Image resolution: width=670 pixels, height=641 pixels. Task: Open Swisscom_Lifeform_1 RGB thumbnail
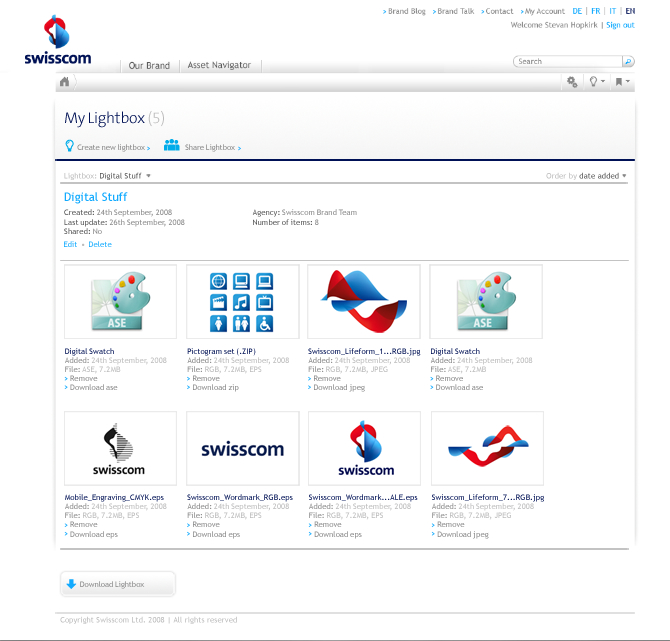pos(364,301)
